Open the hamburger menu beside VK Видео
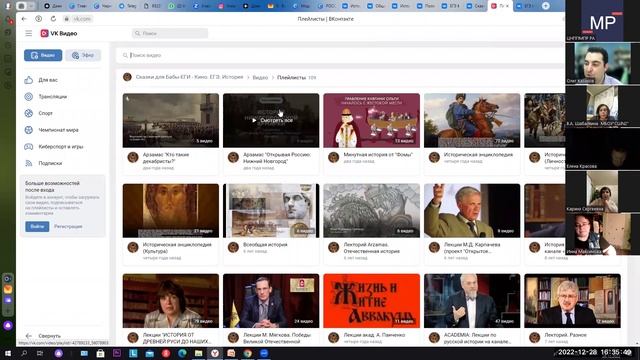This screenshot has height=360, width=640. pos(29,33)
